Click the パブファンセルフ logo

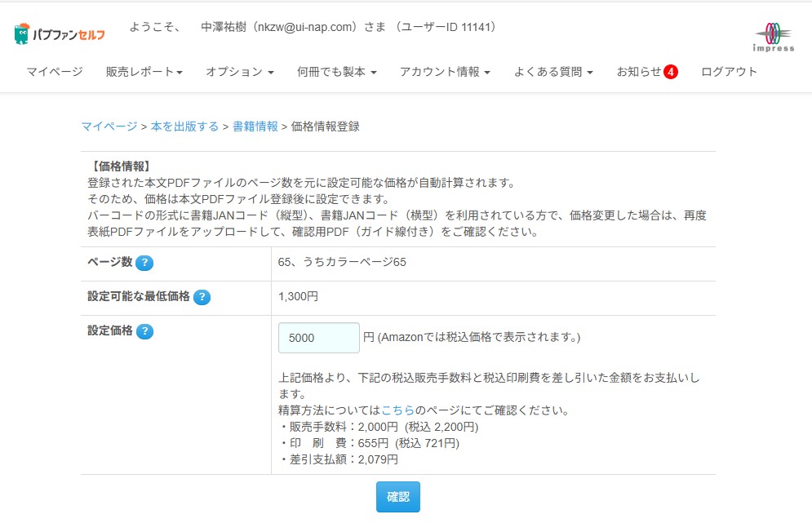(x=60, y=34)
